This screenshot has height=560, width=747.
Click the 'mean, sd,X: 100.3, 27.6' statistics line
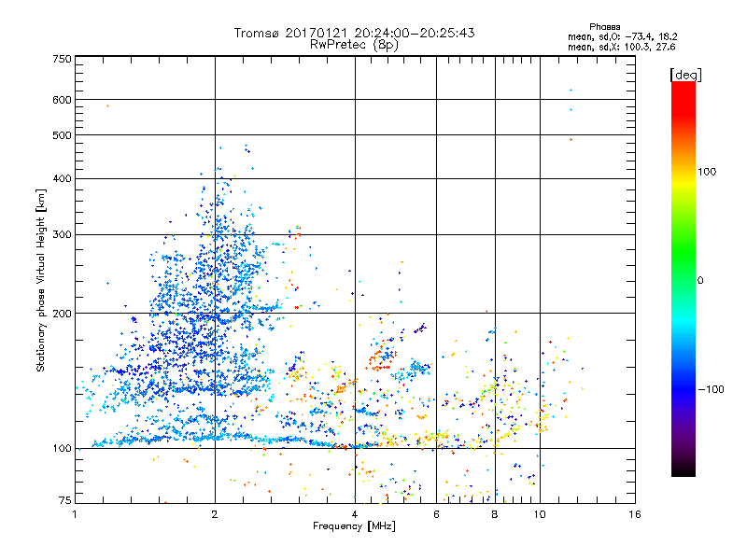[x=621, y=47]
